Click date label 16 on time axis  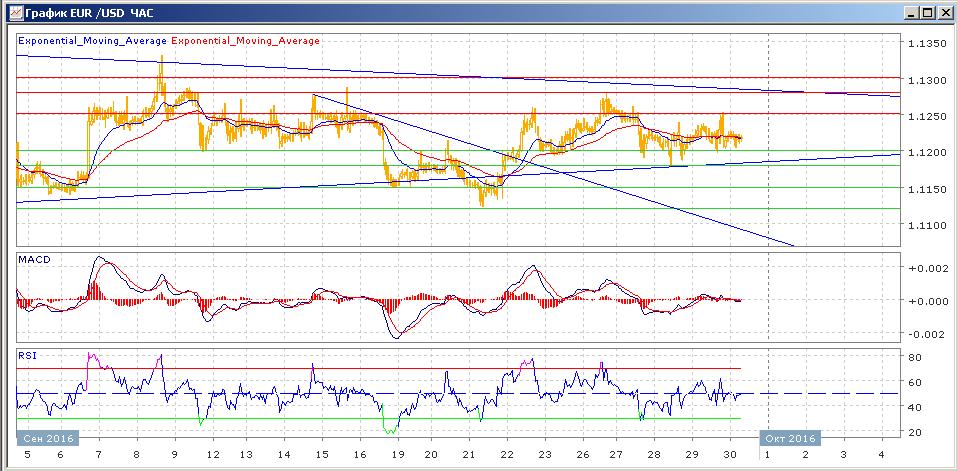[359, 455]
